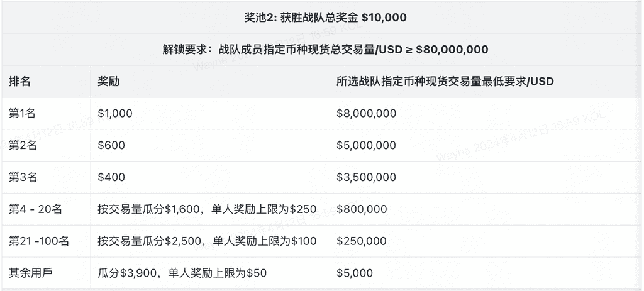Click the $1,000 reward cell

tap(114, 114)
